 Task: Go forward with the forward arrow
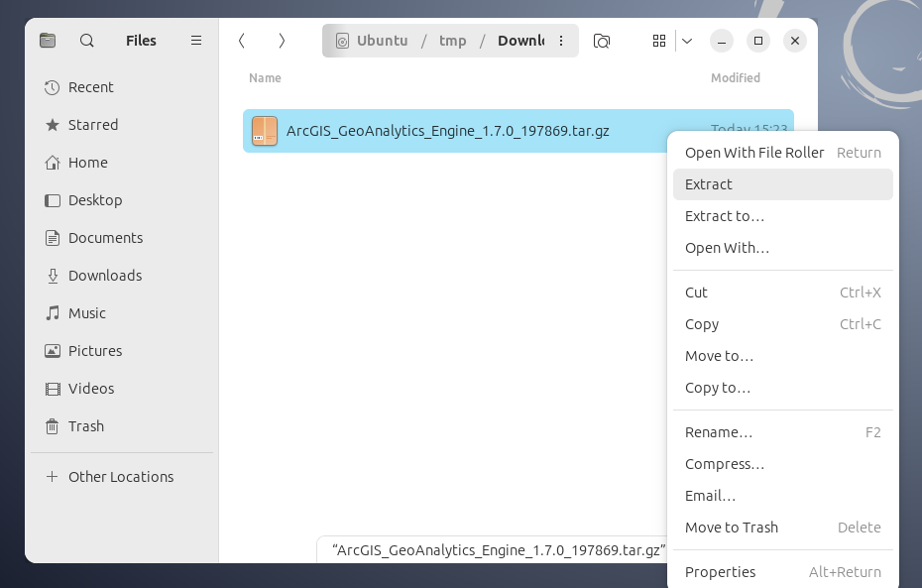click(282, 41)
